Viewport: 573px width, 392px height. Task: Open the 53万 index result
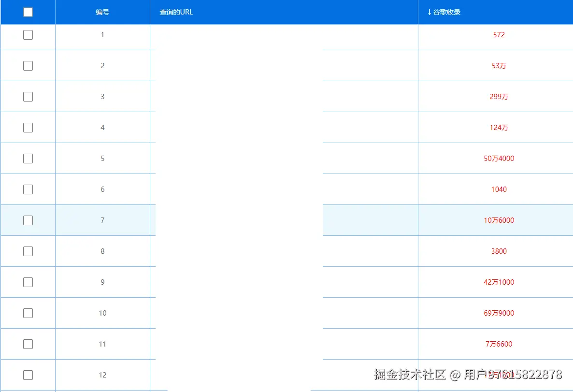[499, 65]
